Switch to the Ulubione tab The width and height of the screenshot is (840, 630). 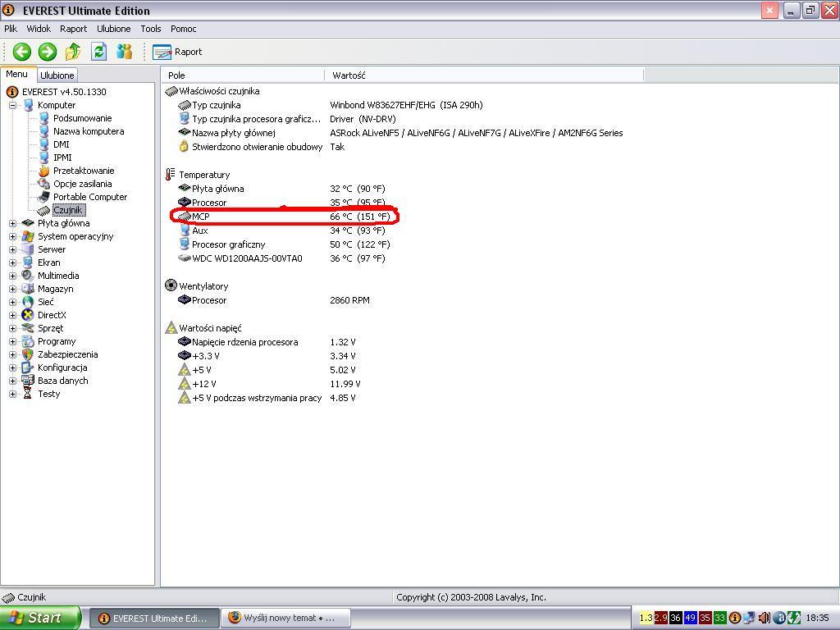point(57,75)
